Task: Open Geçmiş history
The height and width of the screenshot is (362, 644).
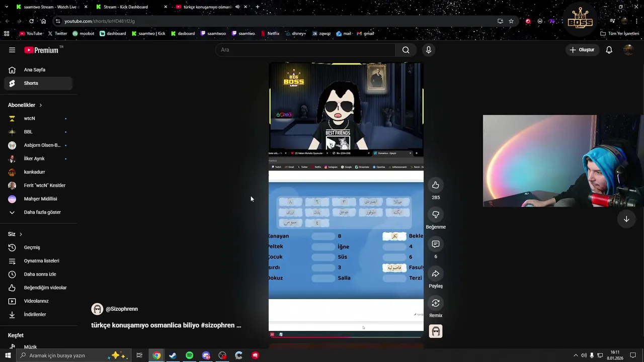Action: pos(38,247)
